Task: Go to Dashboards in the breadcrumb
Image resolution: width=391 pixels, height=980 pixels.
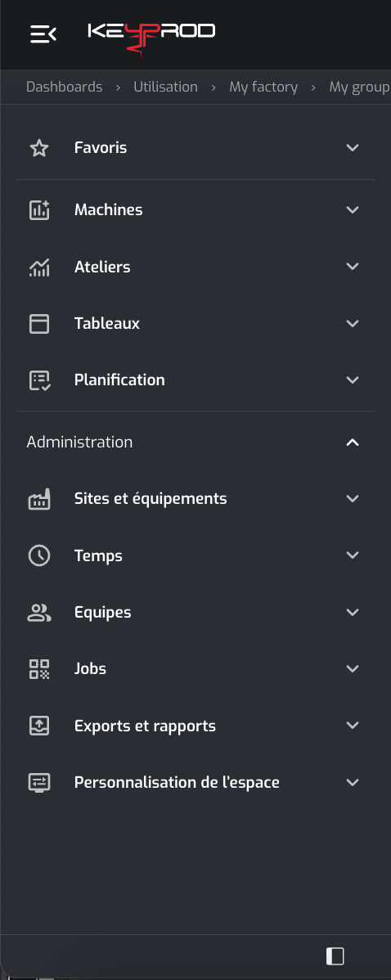Action: [x=65, y=87]
